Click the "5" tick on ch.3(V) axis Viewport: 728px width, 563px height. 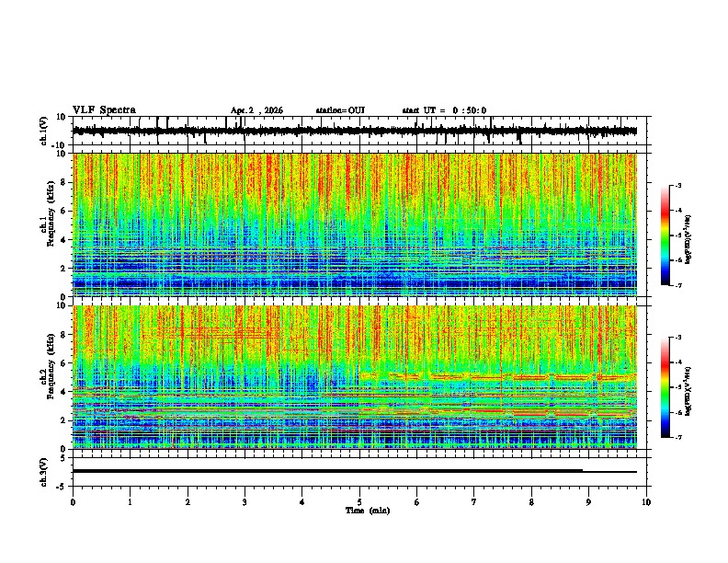[x=63, y=458]
